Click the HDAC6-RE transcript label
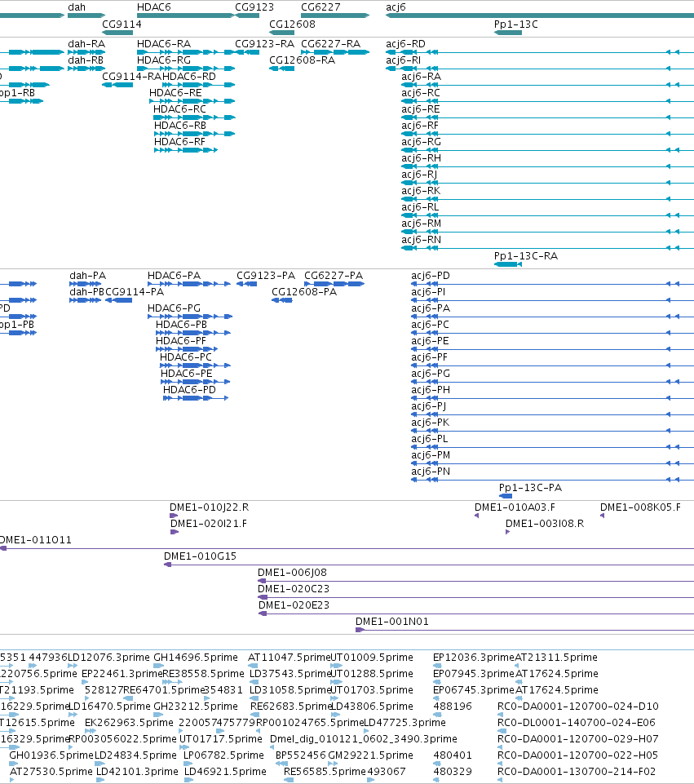694x784 pixels. [175, 92]
